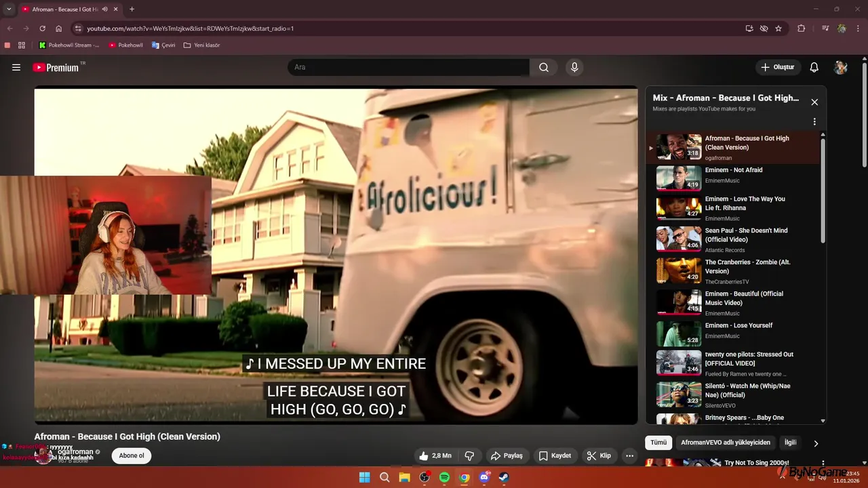
Task: Bookmark this page with star icon
Action: (778, 28)
